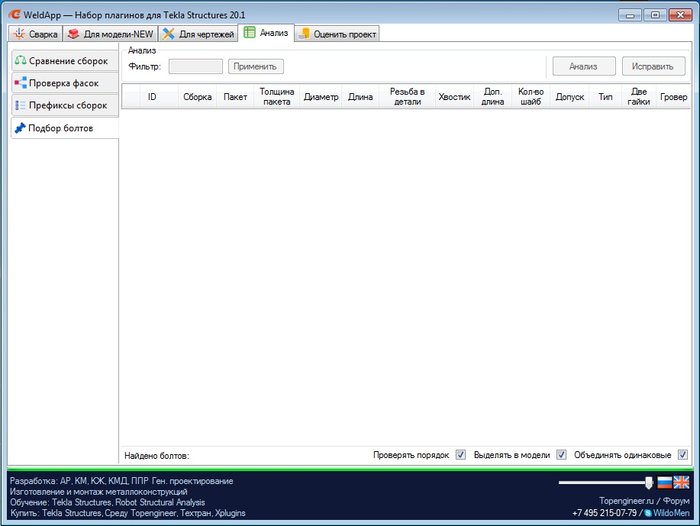
Task: Click the WeldApp logo in title bar
Action: (x=15, y=14)
